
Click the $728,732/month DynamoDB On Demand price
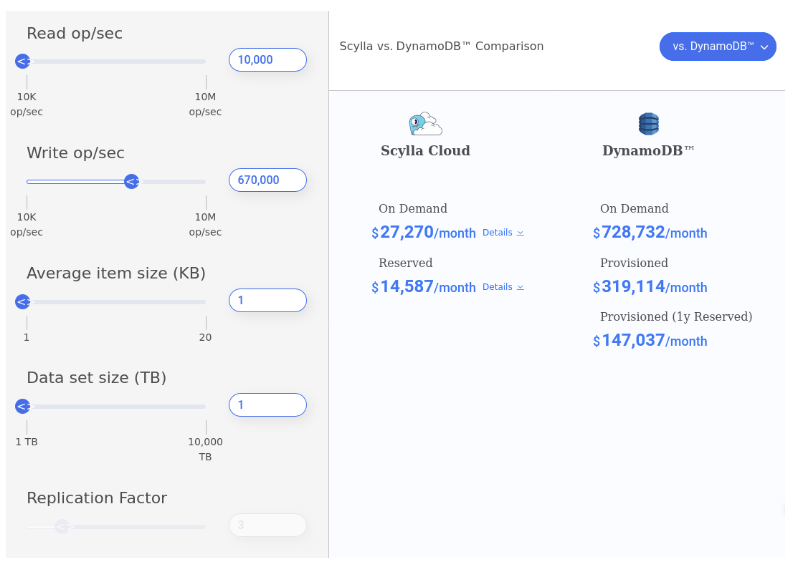click(650, 233)
